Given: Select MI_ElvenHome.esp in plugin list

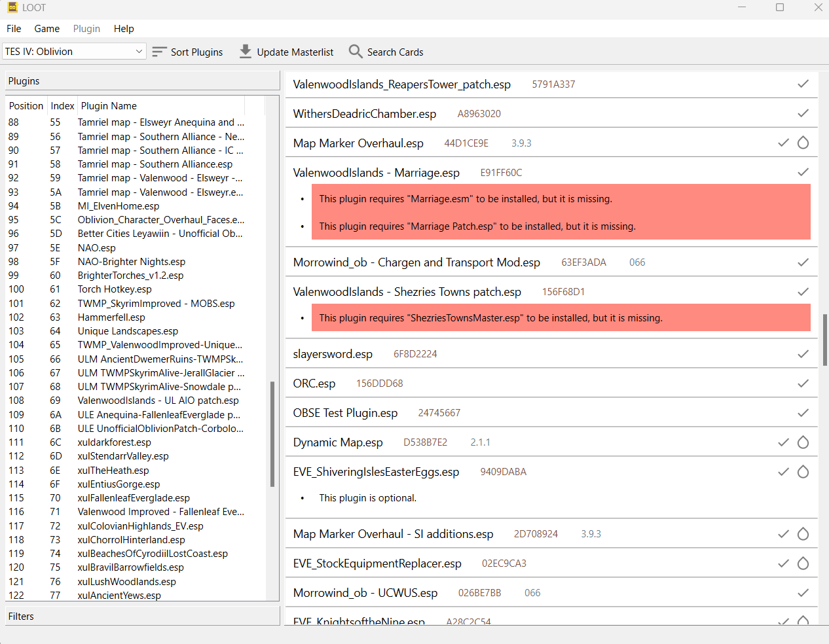Looking at the screenshot, I should (136, 206).
